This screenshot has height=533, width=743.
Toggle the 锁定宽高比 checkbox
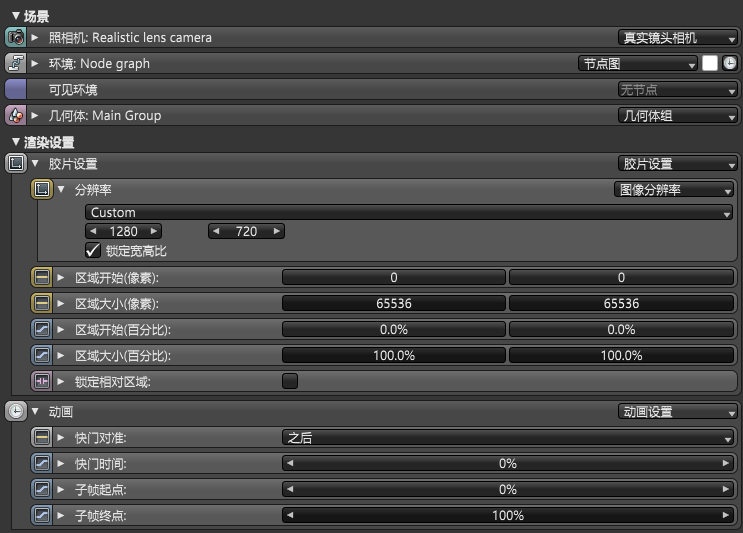click(94, 251)
